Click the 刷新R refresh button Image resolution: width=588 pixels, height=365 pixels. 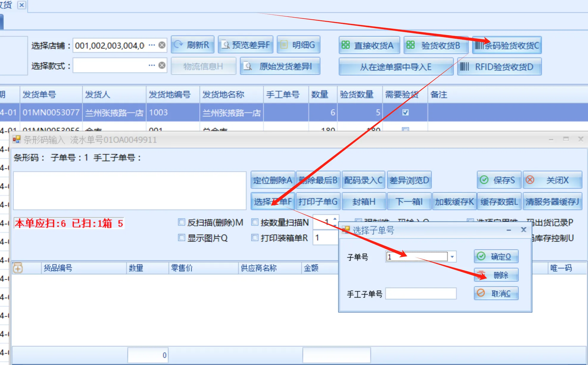point(192,45)
